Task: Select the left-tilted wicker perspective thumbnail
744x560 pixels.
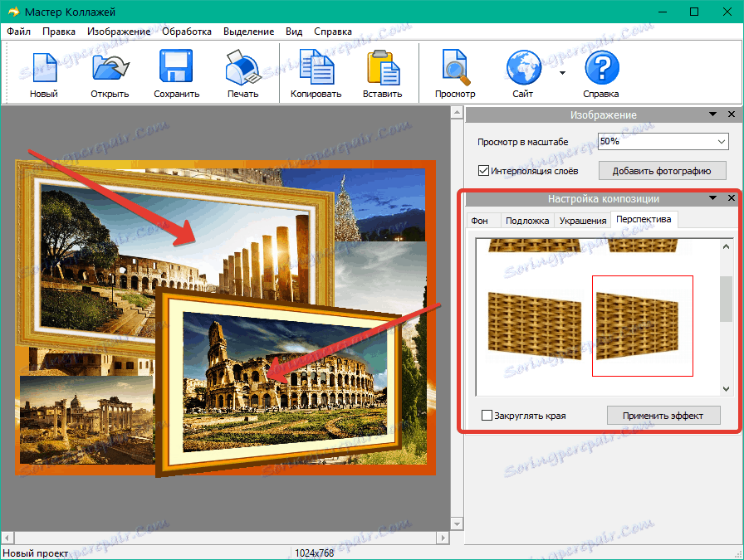Action: (x=535, y=326)
